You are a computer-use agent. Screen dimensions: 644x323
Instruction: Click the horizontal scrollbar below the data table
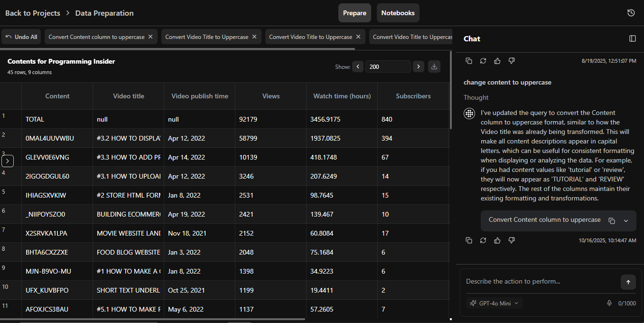[152, 319]
